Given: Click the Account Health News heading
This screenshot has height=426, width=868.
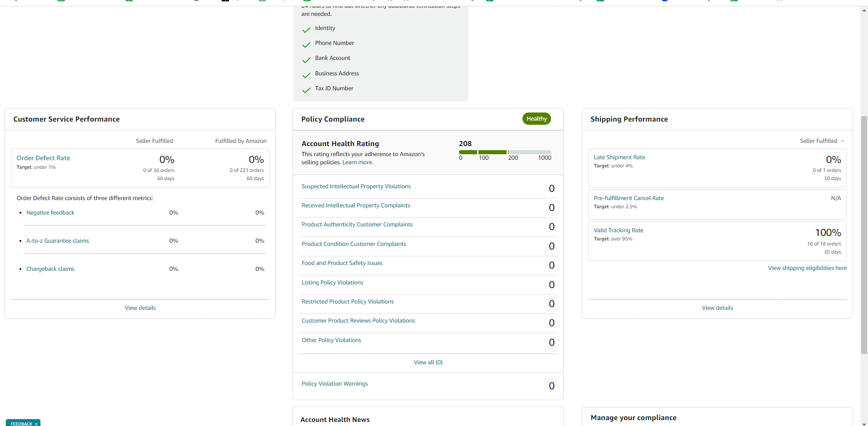Looking at the screenshot, I should 335,420.
